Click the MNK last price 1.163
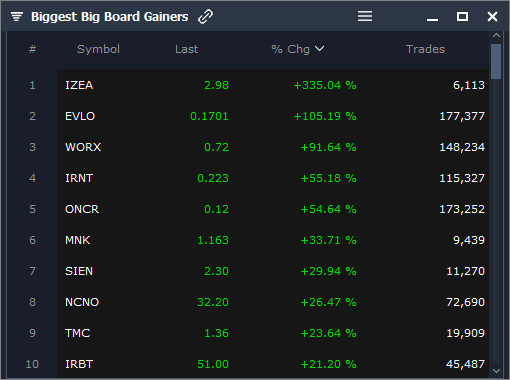The height and width of the screenshot is (380, 510). (x=213, y=240)
